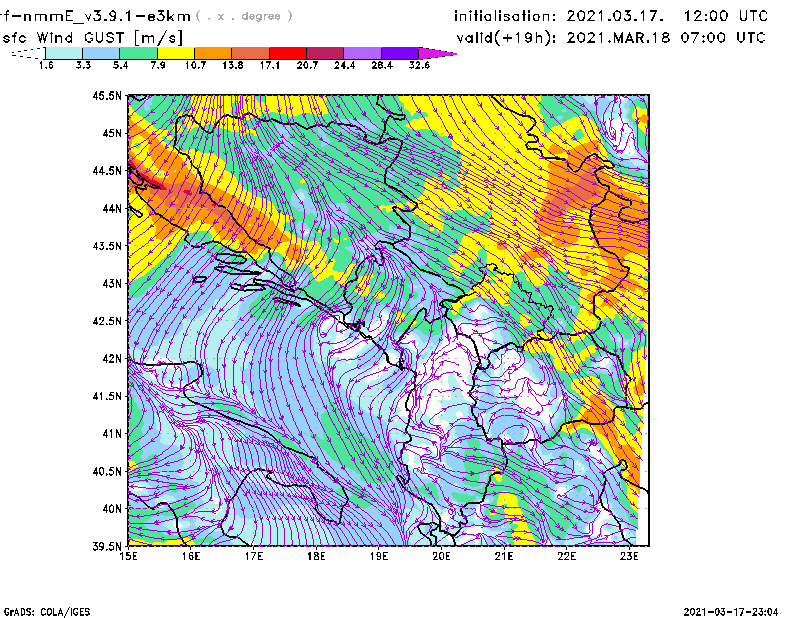Click the 45.5N latitude label
The image size is (800, 618).
[107, 95]
